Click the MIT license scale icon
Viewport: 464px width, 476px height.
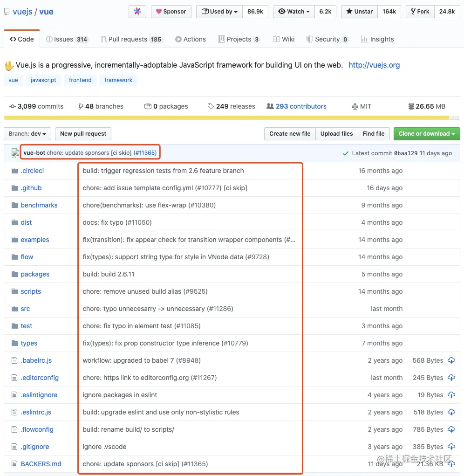click(x=355, y=106)
